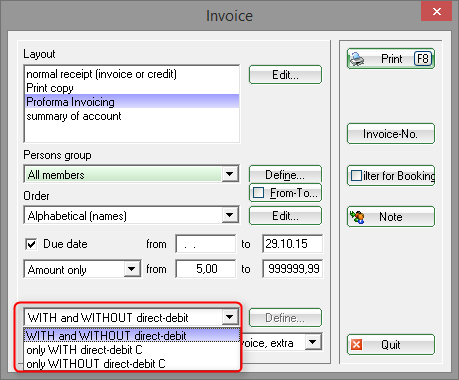Click the printer icon on Print button
Viewport: 459px width, 380px height.
point(357,59)
